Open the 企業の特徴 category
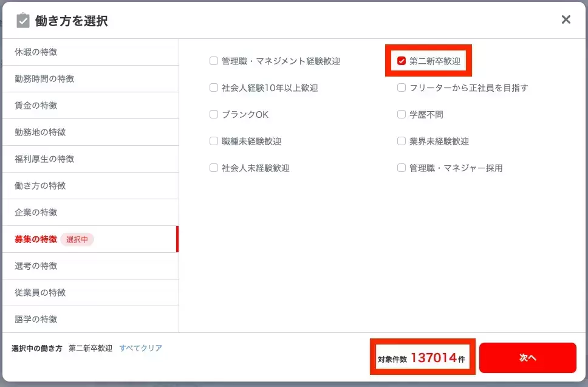The image size is (588, 387). 91,212
